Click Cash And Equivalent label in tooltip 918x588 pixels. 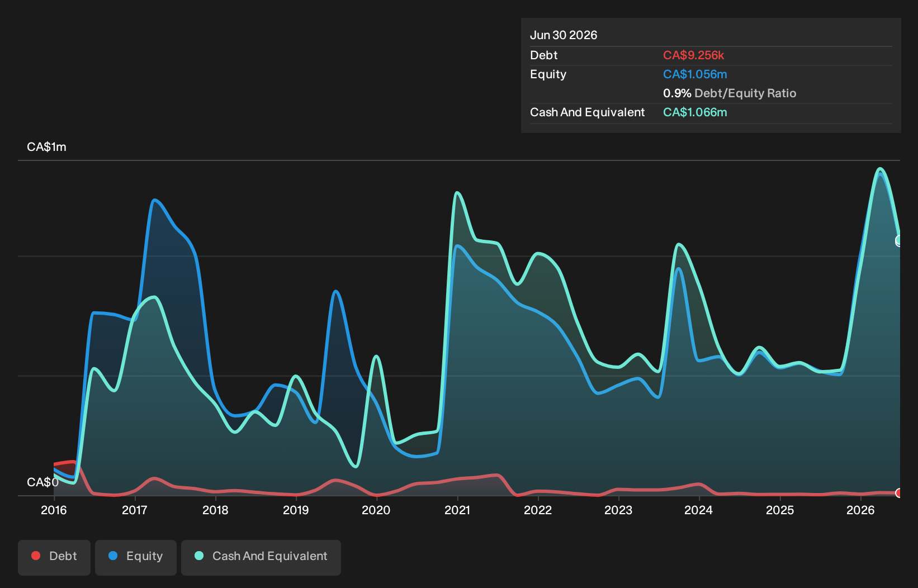click(587, 112)
